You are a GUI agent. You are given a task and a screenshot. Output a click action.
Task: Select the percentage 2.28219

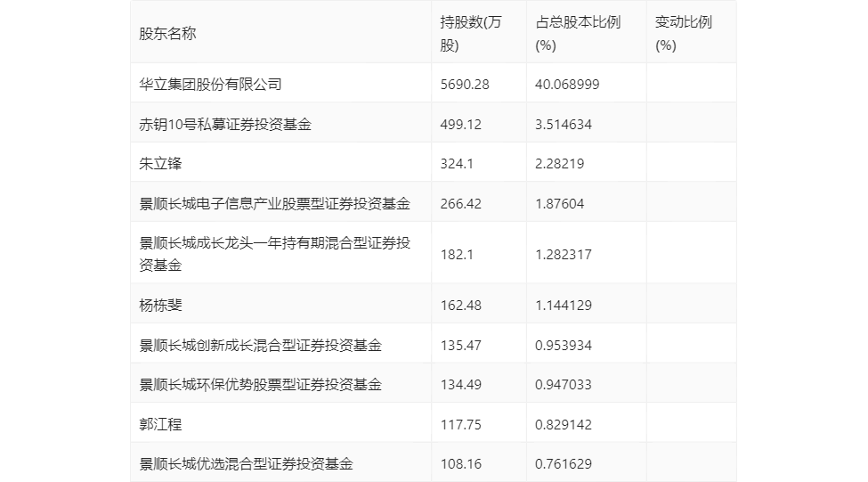[x=560, y=163]
